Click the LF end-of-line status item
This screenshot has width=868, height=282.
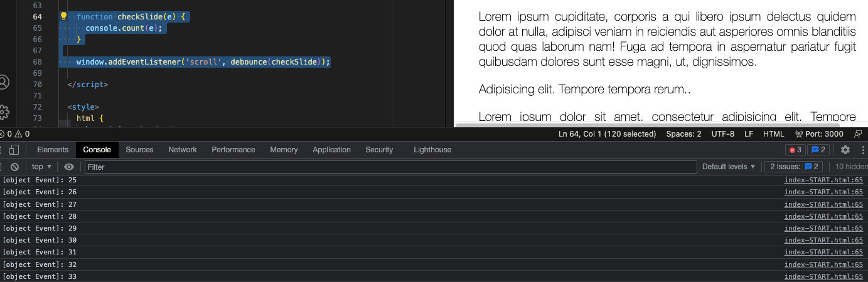tap(749, 134)
